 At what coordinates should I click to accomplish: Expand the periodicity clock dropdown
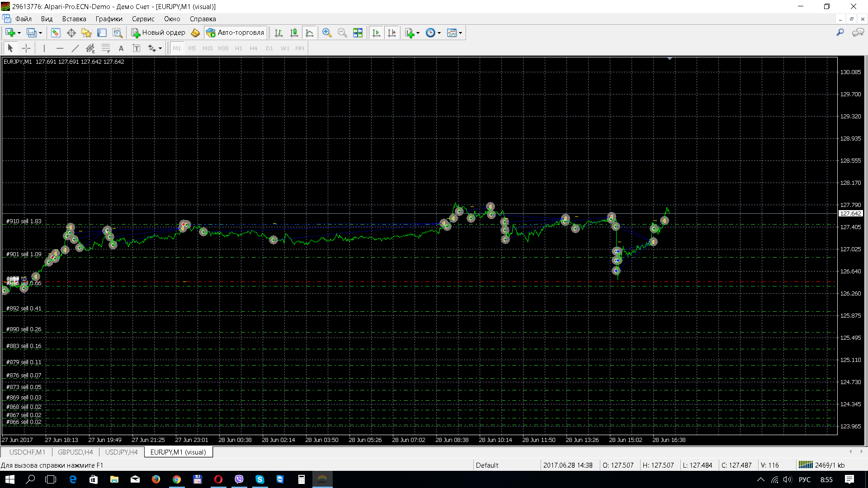pyautogui.click(x=439, y=33)
